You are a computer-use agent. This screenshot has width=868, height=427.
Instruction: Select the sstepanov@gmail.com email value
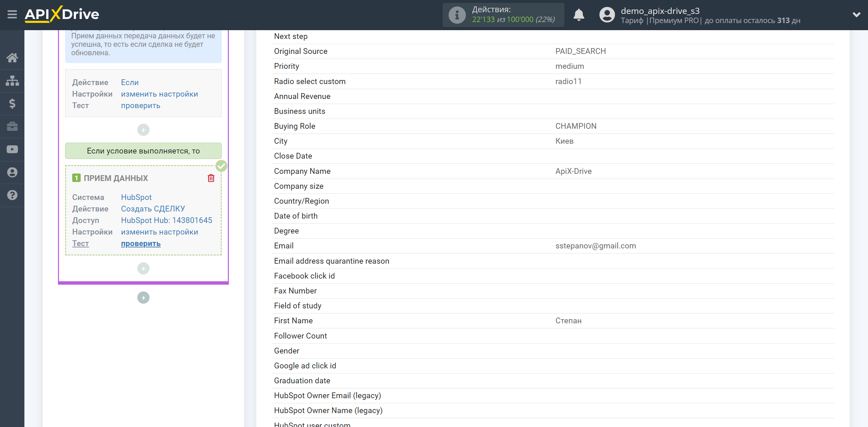596,246
